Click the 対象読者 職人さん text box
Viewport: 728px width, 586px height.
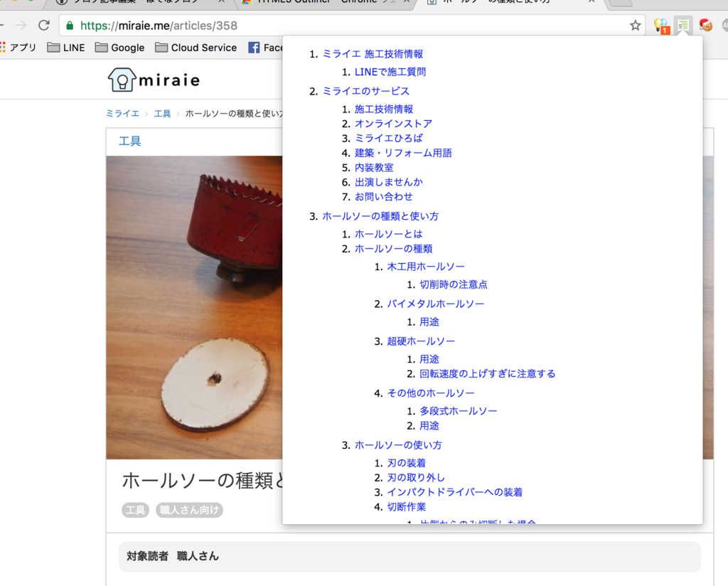point(409,556)
